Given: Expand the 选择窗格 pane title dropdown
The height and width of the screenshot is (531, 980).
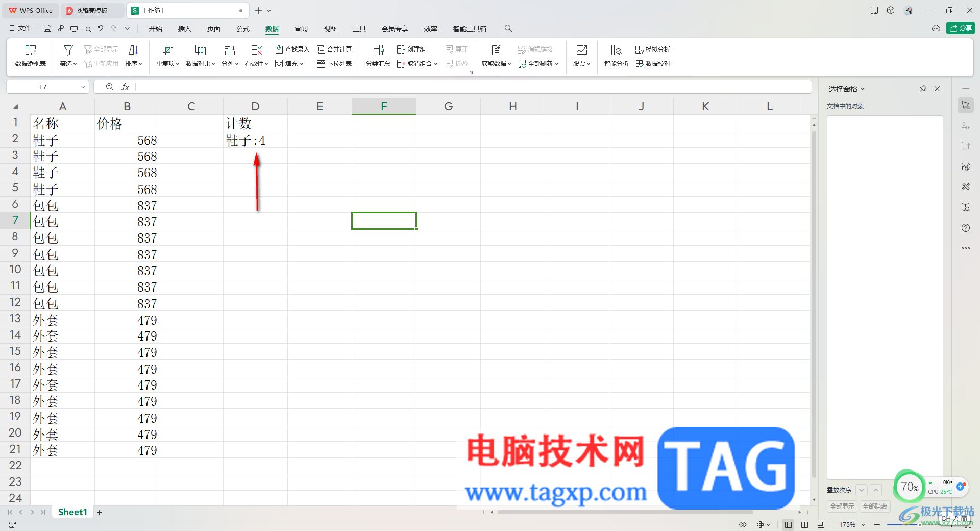Looking at the screenshot, I should pyautogui.click(x=863, y=89).
